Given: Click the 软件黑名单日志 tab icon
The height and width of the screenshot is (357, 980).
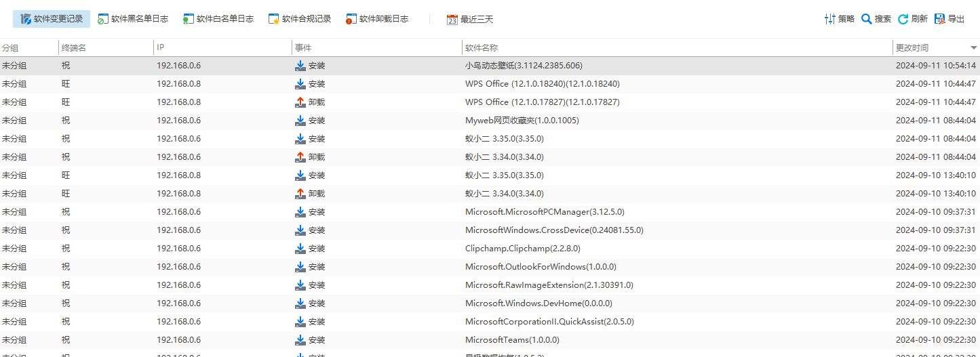Looking at the screenshot, I should click(x=102, y=19).
